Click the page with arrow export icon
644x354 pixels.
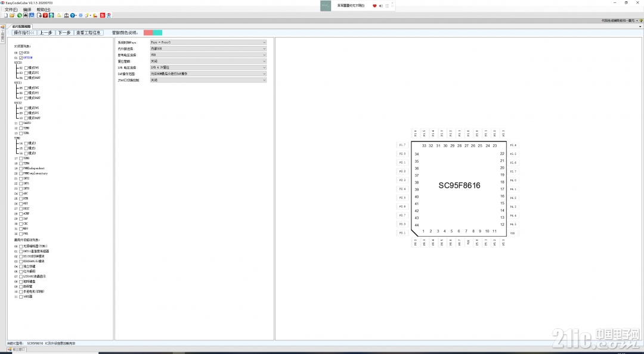click(x=39, y=15)
